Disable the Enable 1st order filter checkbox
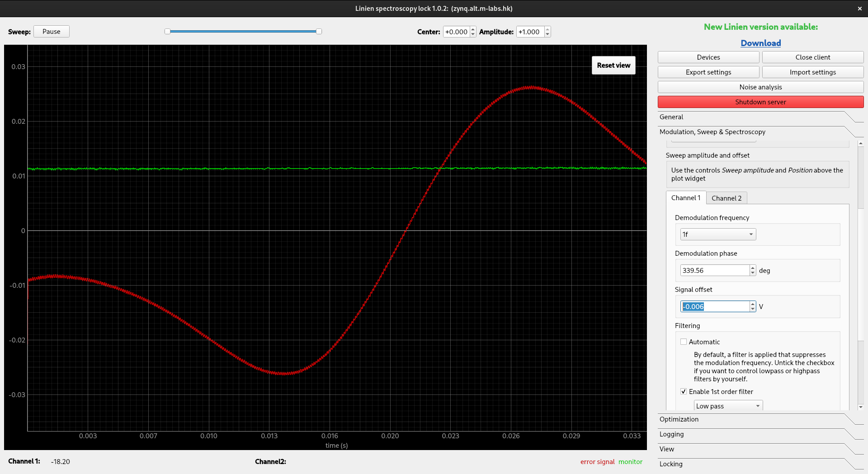 point(684,391)
